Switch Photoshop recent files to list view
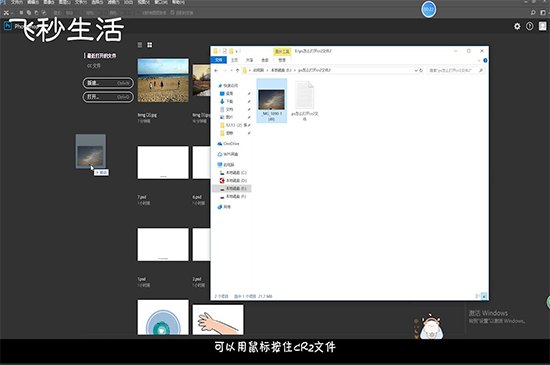Screen dimensions: 550x365 tap(140, 45)
